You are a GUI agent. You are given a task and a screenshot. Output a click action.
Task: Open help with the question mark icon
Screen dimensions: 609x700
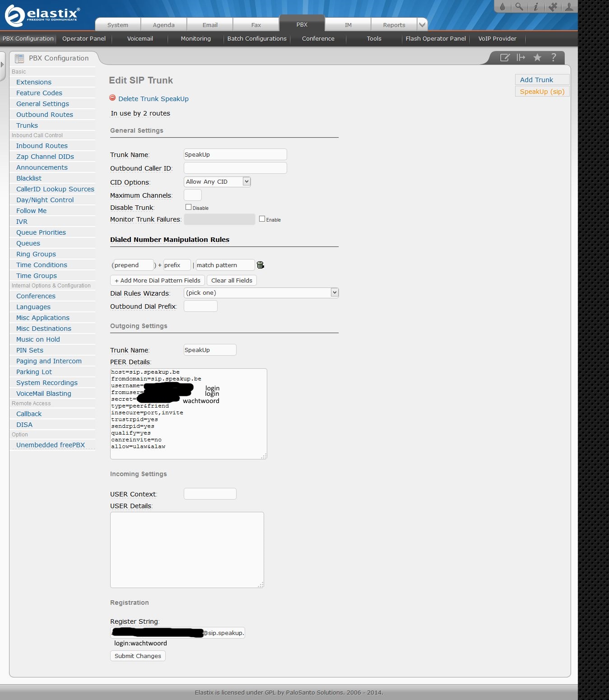tap(553, 57)
